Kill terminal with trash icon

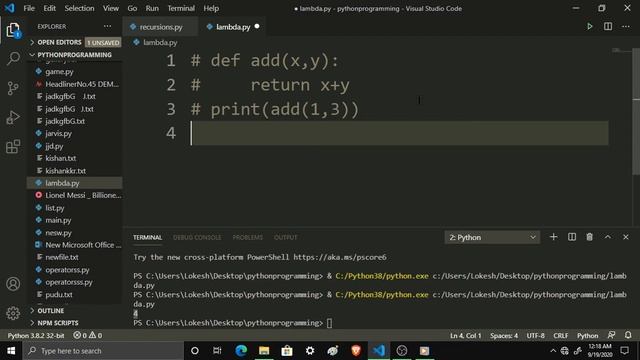pos(589,237)
